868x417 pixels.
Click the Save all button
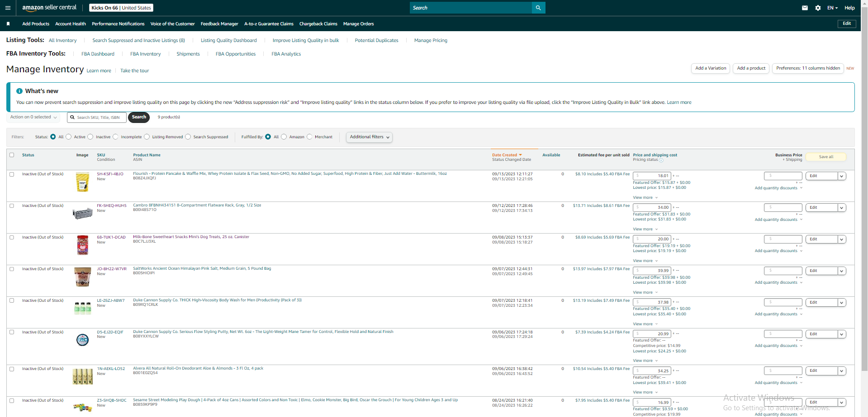pos(826,157)
